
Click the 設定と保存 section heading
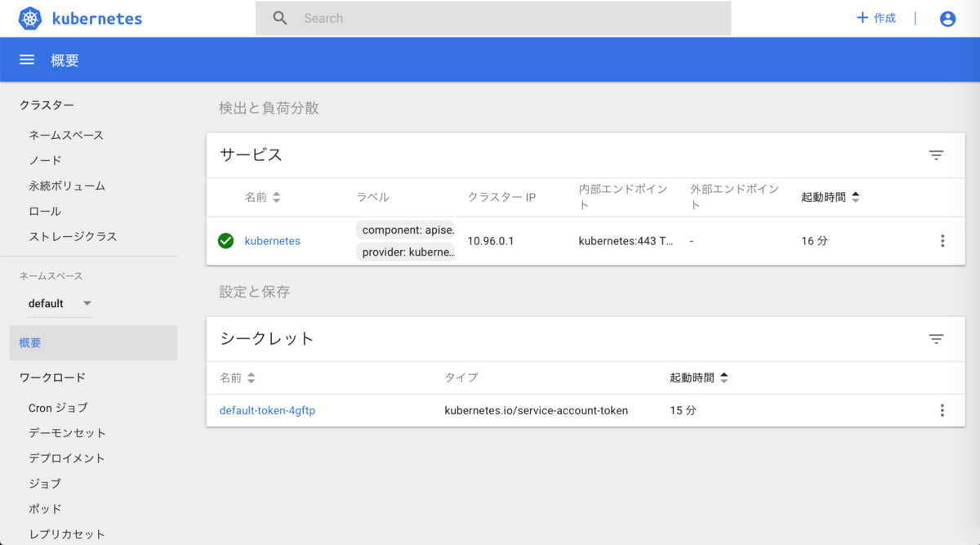[x=255, y=292]
